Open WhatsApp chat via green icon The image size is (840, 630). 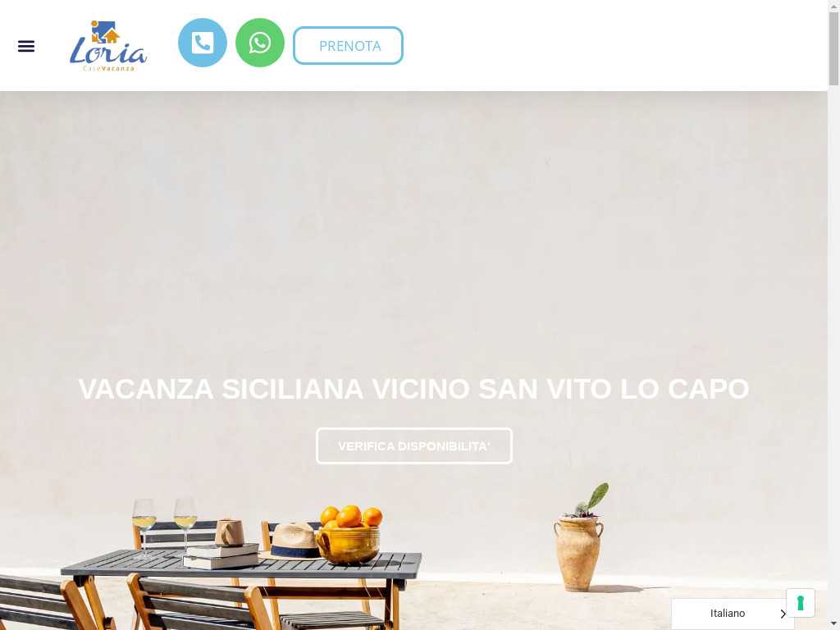pyautogui.click(x=260, y=43)
